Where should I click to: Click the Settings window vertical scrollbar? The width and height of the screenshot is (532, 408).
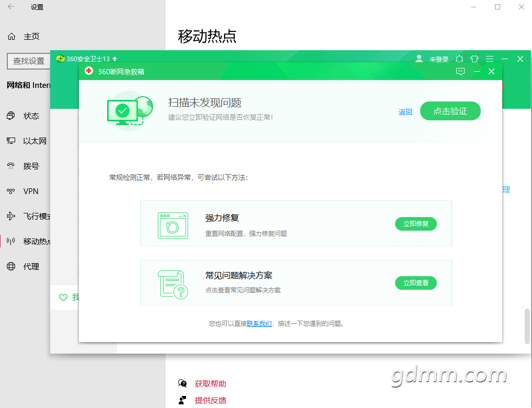pos(527,326)
